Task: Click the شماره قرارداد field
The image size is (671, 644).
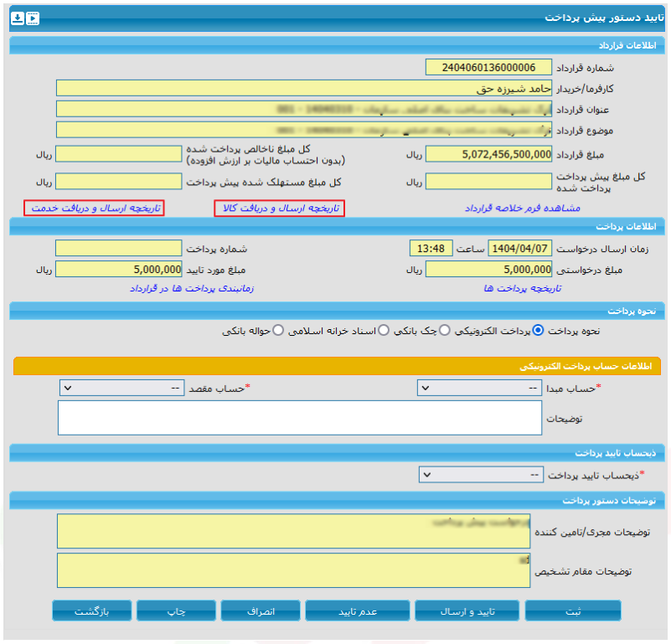Action: (x=488, y=67)
